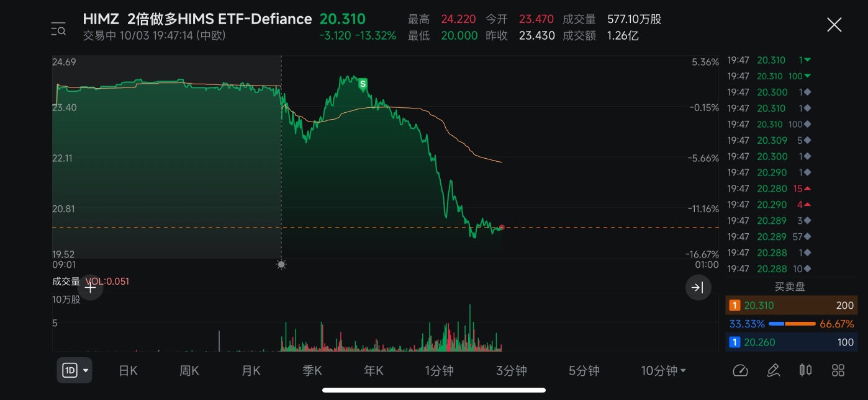Switch to 日K chart tab
The width and height of the screenshot is (868, 400).
pos(128,371)
